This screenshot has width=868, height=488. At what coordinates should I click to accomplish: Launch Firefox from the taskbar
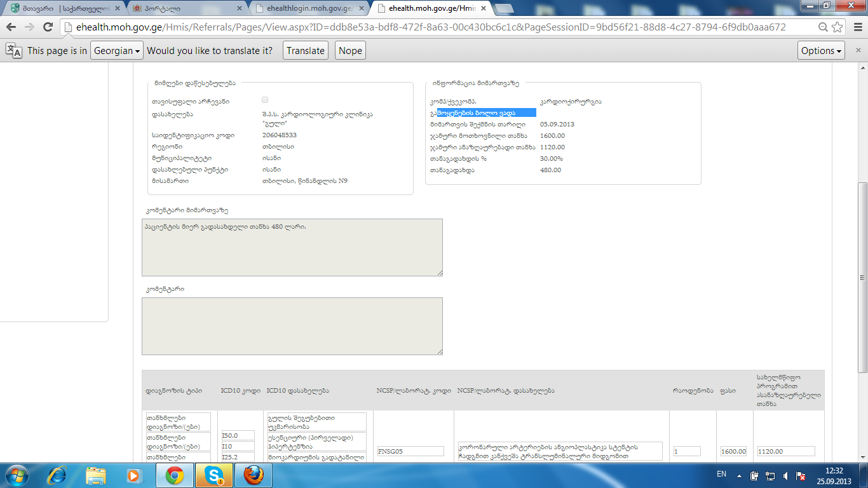pyautogui.click(x=252, y=475)
